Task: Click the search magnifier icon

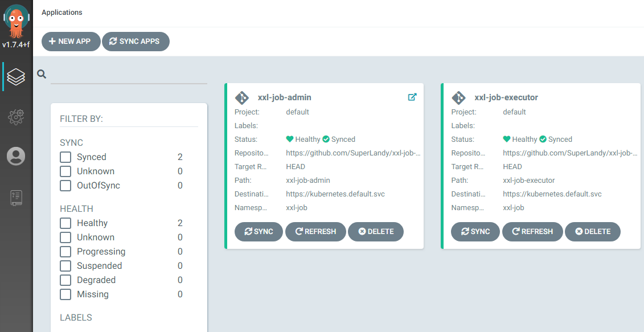Action: [42, 74]
